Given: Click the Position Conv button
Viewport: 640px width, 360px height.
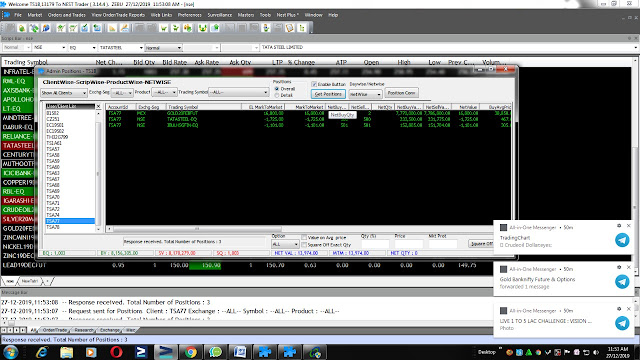Looking at the screenshot, I should tap(401, 93).
